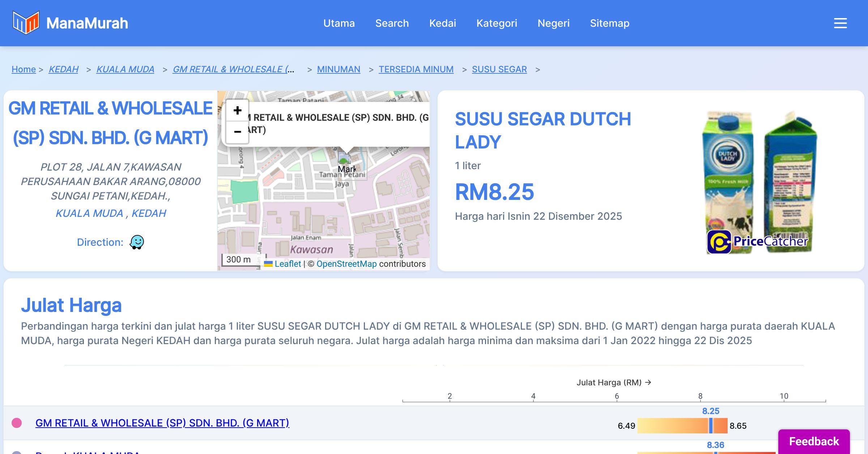Click pink dot beside GM Retail row
This screenshot has height=454, width=868.
(x=17, y=423)
